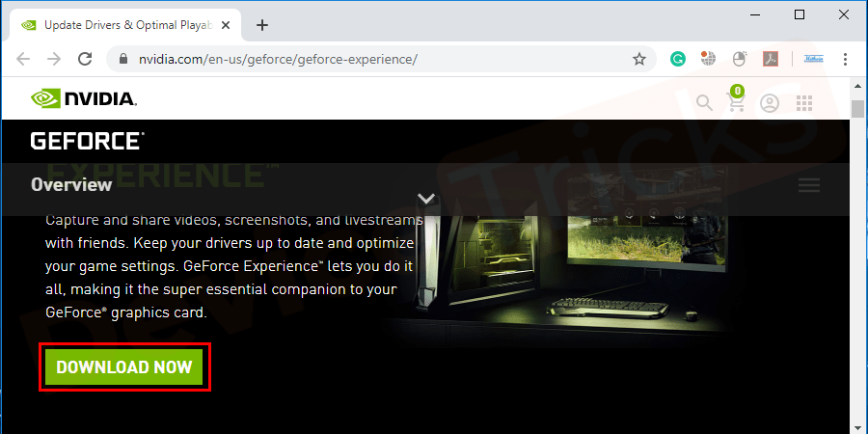Select the Overview section label

click(x=71, y=184)
